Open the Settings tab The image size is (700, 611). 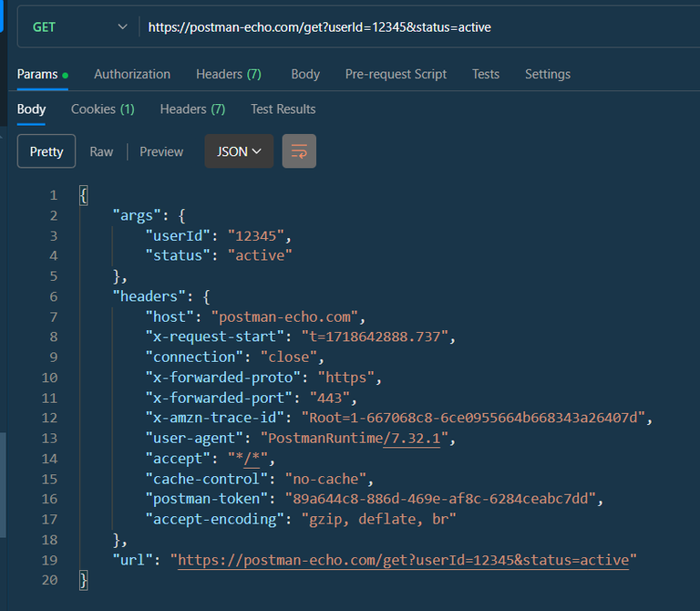(548, 74)
